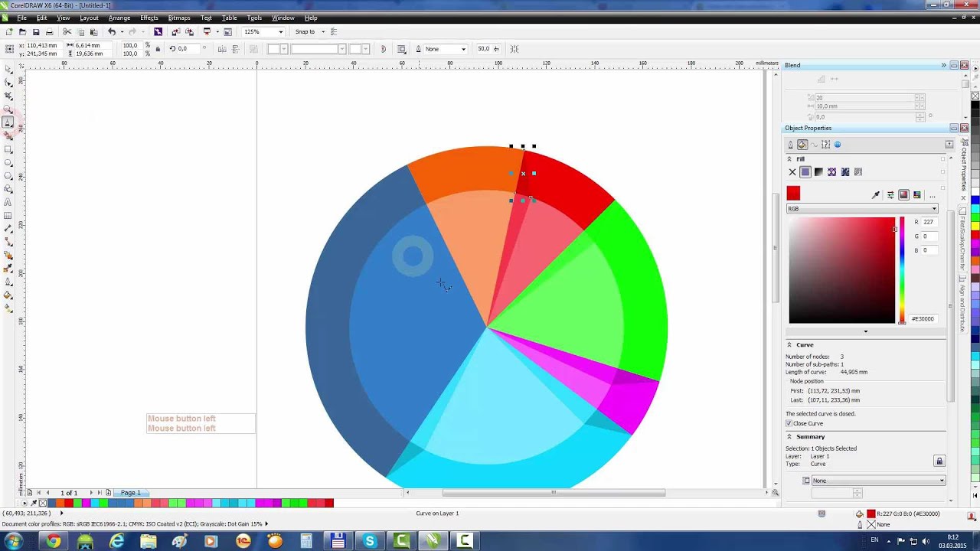The width and height of the screenshot is (980, 551).
Task: Open the Bitmaps menu
Action: point(179,18)
